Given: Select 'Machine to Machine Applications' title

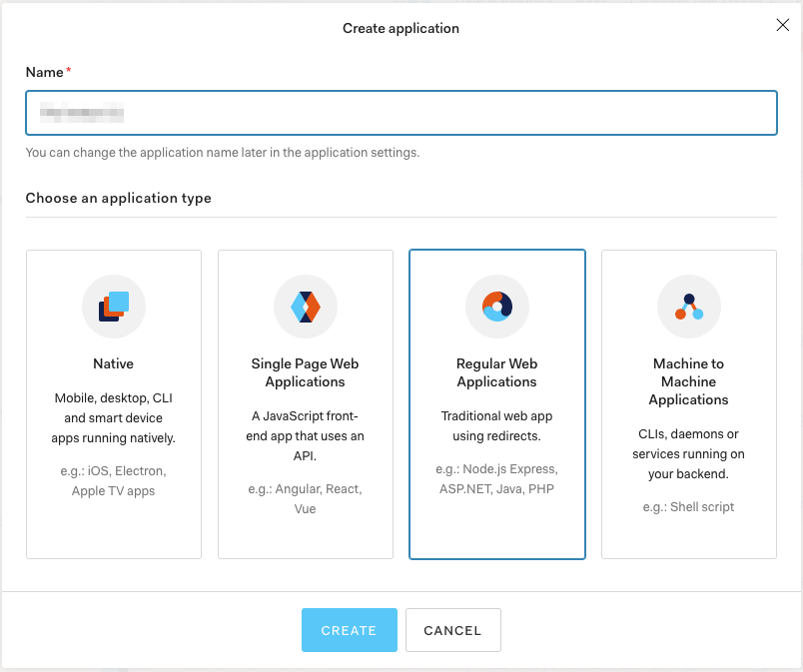Looking at the screenshot, I should click(689, 381).
